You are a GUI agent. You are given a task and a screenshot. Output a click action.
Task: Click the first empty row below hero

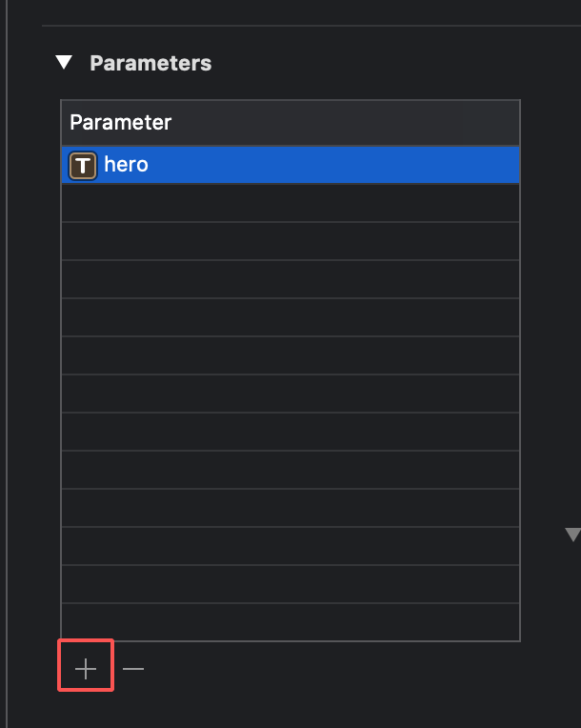click(290, 203)
